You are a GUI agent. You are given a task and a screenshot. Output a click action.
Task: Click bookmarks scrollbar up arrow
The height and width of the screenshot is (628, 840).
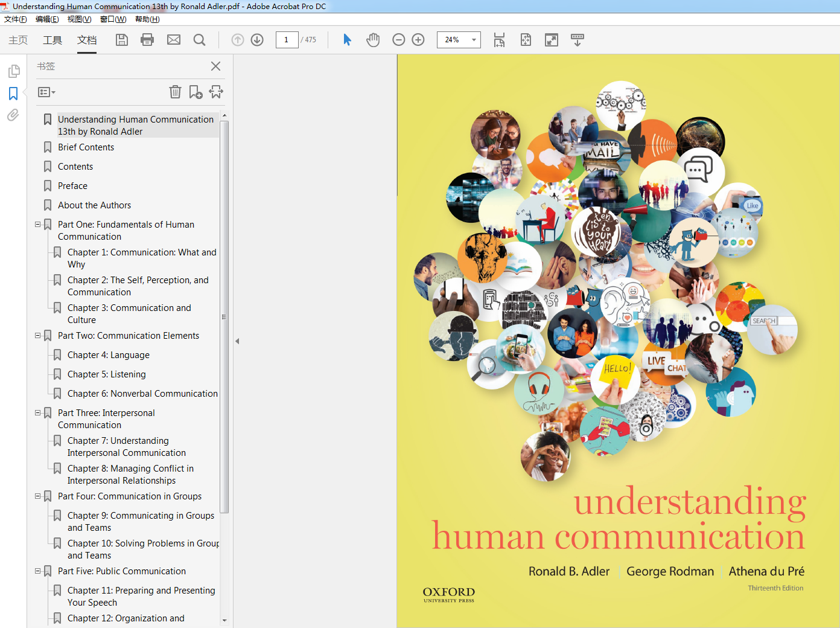(224, 115)
